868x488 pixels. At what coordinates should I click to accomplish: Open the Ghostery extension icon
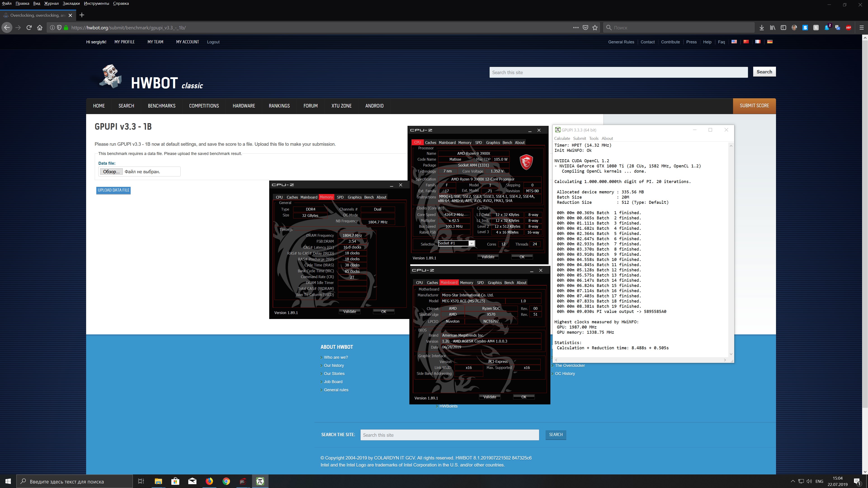point(827,28)
